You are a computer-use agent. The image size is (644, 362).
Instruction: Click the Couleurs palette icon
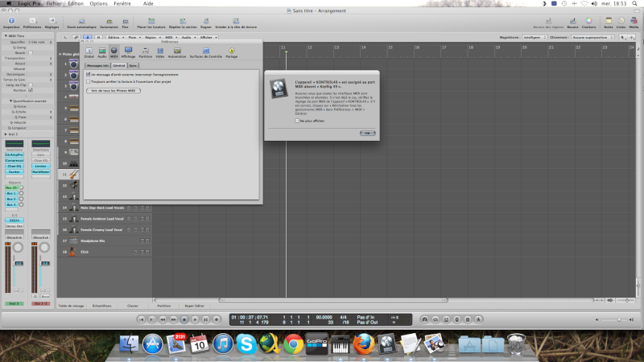588,20
